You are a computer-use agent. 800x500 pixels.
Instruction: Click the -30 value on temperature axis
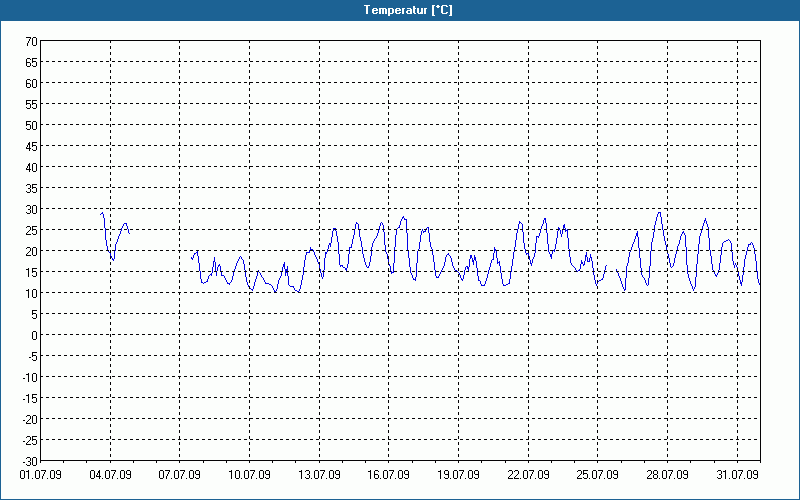[x=30, y=461]
